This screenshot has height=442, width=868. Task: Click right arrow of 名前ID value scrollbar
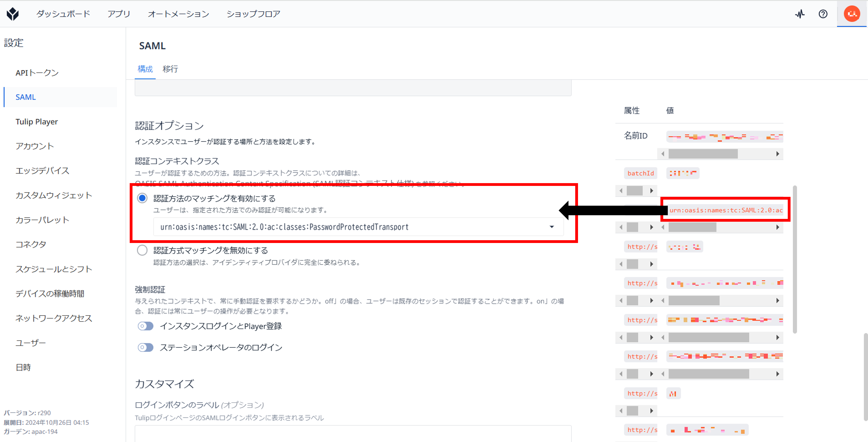click(x=778, y=154)
